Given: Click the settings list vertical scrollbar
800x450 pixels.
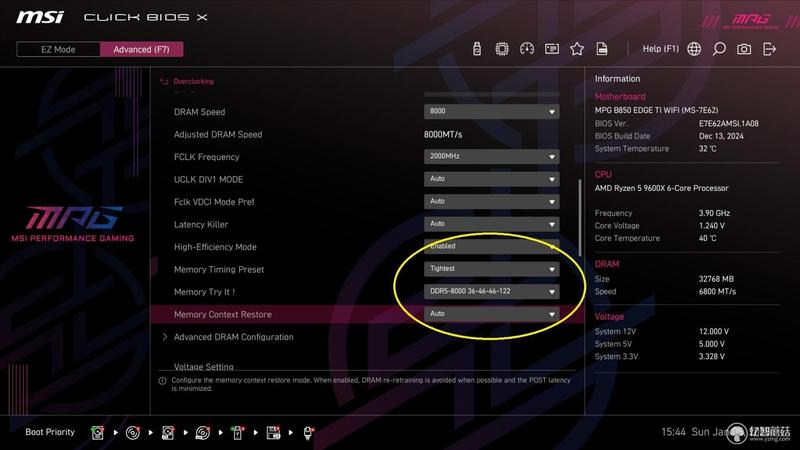Looking at the screenshot, I should tap(580, 218).
